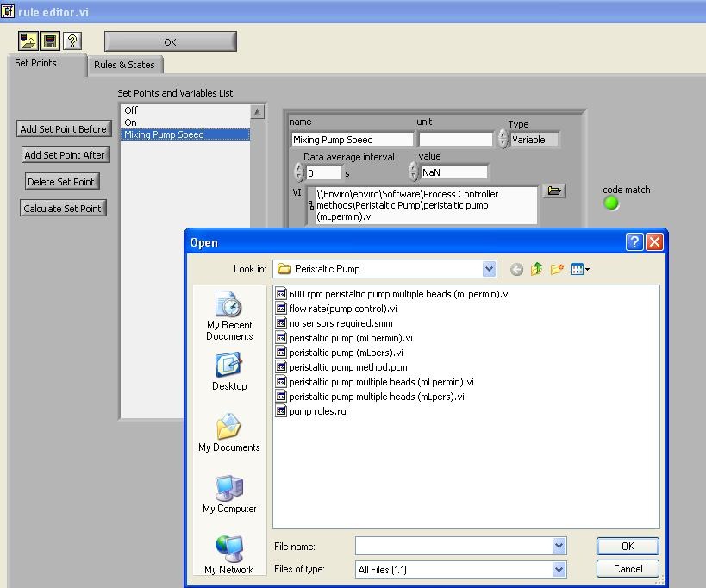Screen dimensions: 706x588
Task: Click the save disk toolbar icon
Action: click(50, 41)
